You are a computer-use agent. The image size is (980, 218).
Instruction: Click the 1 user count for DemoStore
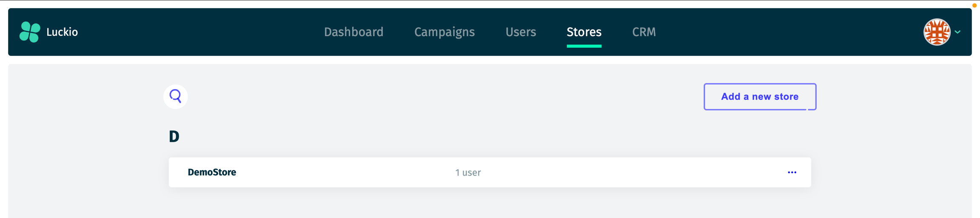467,172
